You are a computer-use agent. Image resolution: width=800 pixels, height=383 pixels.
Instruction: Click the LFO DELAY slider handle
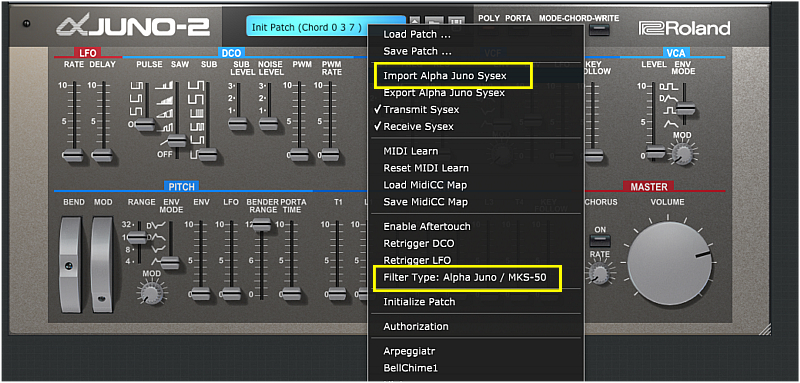tap(102, 156)
